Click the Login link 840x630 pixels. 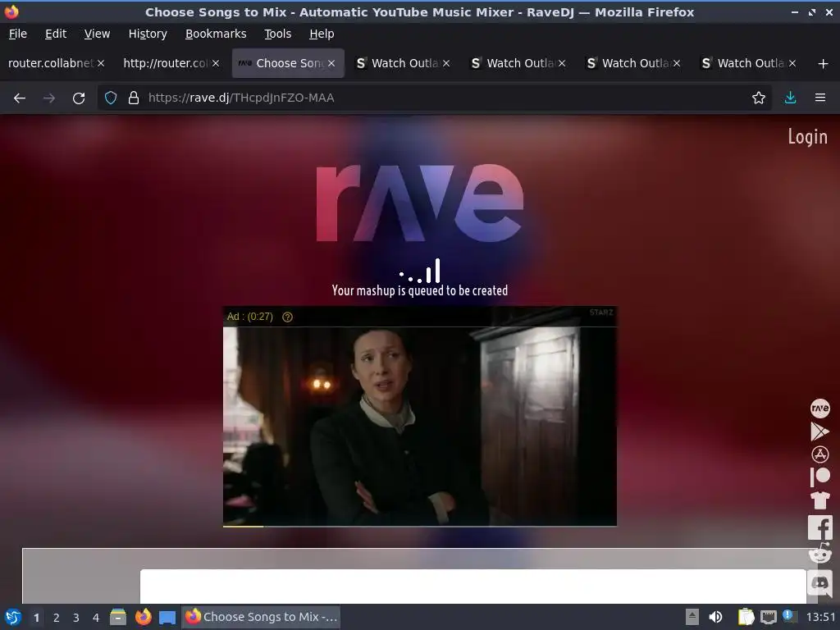[807, 137]
